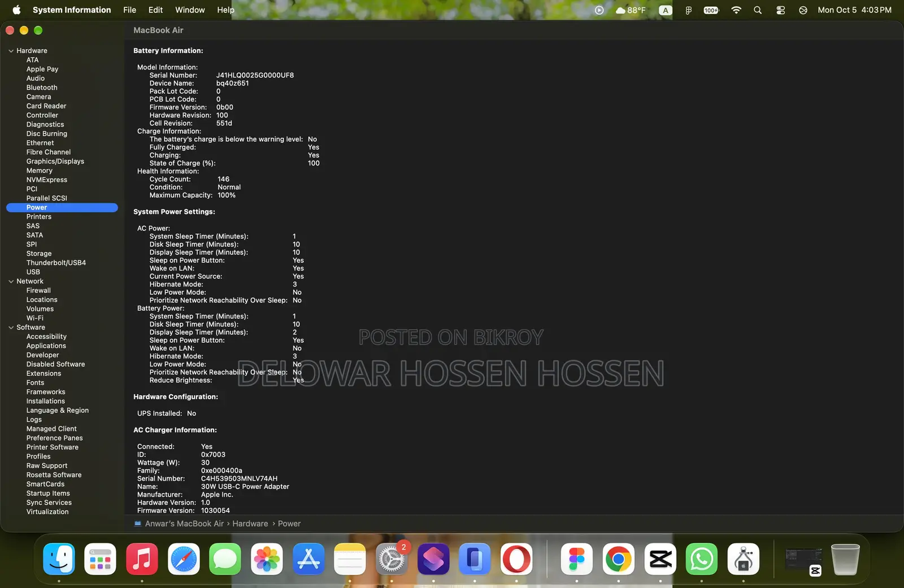Open Figma app in dock
This screenshot has height=588, width=904.
coord(577,559)
